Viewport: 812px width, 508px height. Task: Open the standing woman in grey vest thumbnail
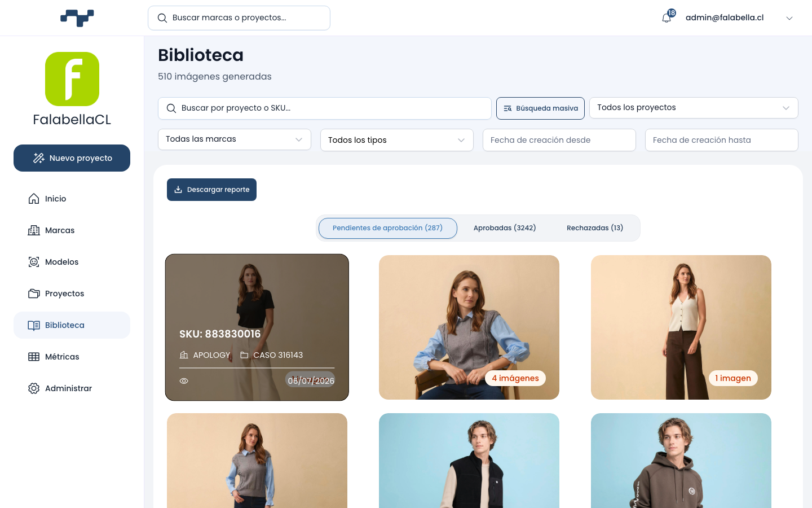[x=257, y=461]
